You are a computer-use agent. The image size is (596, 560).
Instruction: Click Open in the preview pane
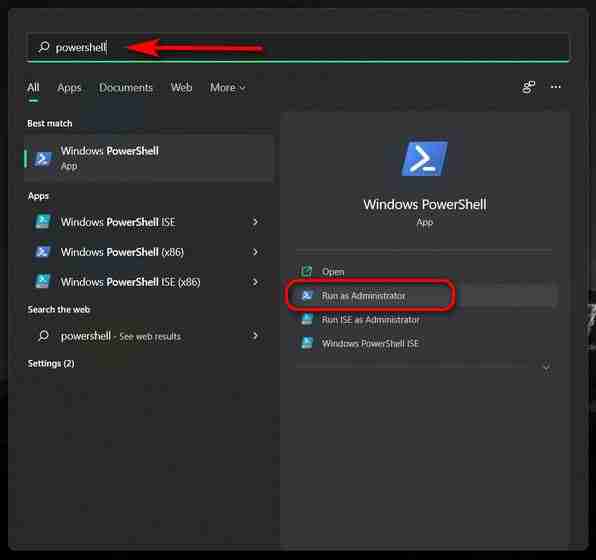pos(425,272)
